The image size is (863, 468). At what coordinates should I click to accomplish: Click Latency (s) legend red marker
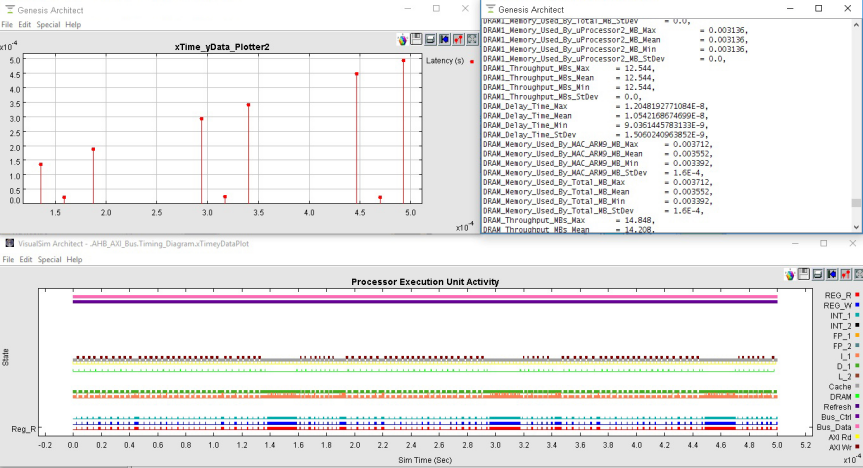click(472, 62)
